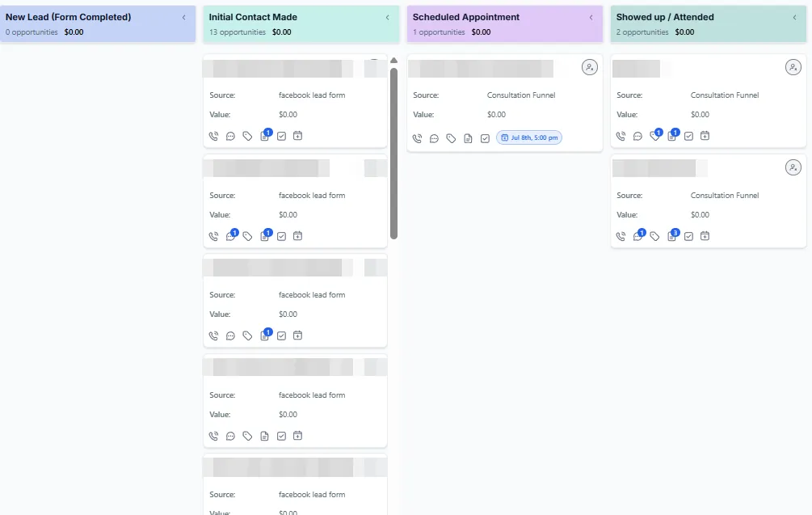This screenshot has height=515, width=812.
Task: Click the Initial Contact Made column scrollbar thumb
Action: coord(393,154)
